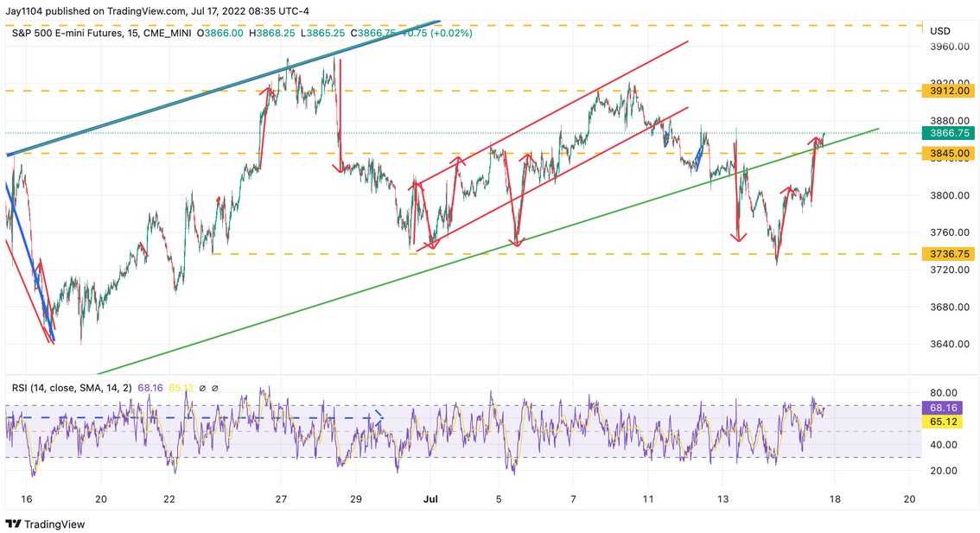This screenshot has width=980, height=533.
Task: Click the high value H3868.25
Action: point(272,33)
